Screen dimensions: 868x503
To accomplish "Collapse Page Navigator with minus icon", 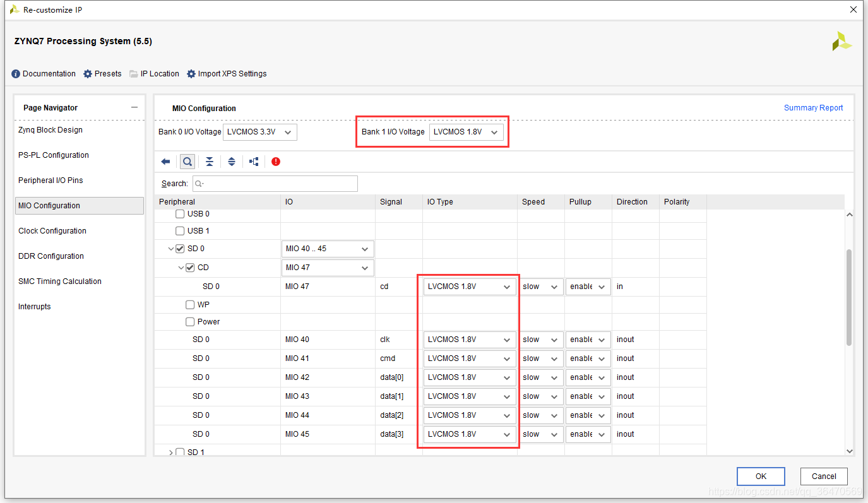I will (134, 107).
